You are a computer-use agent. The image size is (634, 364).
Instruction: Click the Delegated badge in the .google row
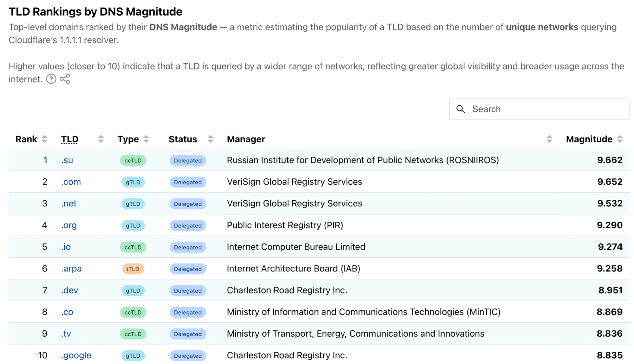point(188,356)
